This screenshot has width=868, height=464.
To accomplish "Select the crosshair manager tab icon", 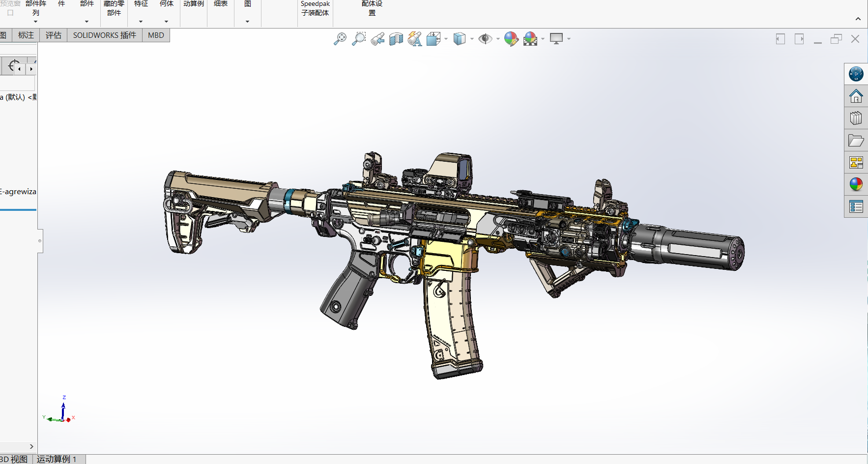I will click(x=13, y=65).
